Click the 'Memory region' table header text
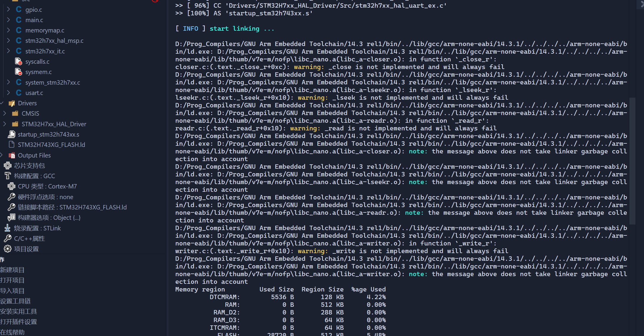 (x=200, y=289)
